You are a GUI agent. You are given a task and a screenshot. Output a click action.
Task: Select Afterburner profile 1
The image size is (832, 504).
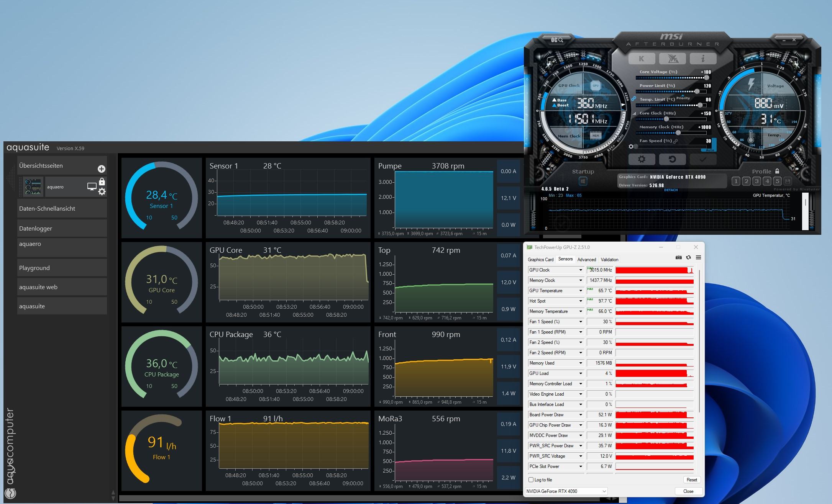(735, 181)
